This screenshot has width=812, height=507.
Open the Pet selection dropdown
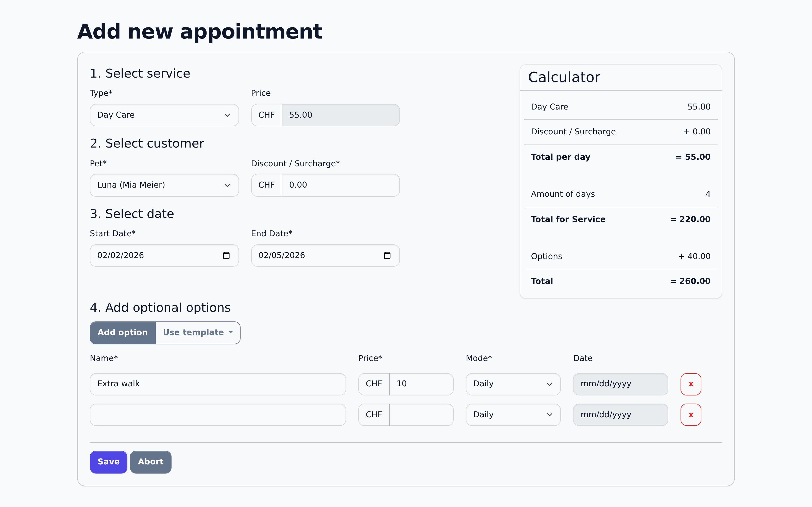point(164,185)
